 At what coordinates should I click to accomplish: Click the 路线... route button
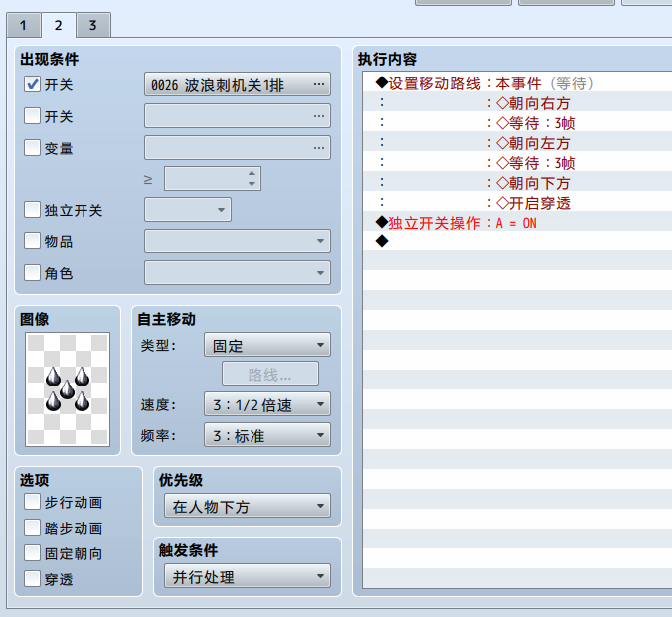tap(270, 374)
